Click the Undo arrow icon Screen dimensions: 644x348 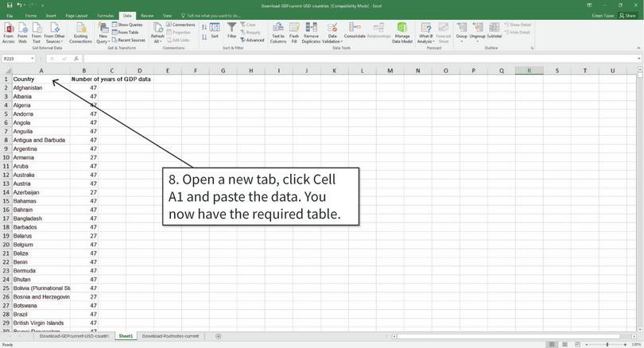point(19,6)
